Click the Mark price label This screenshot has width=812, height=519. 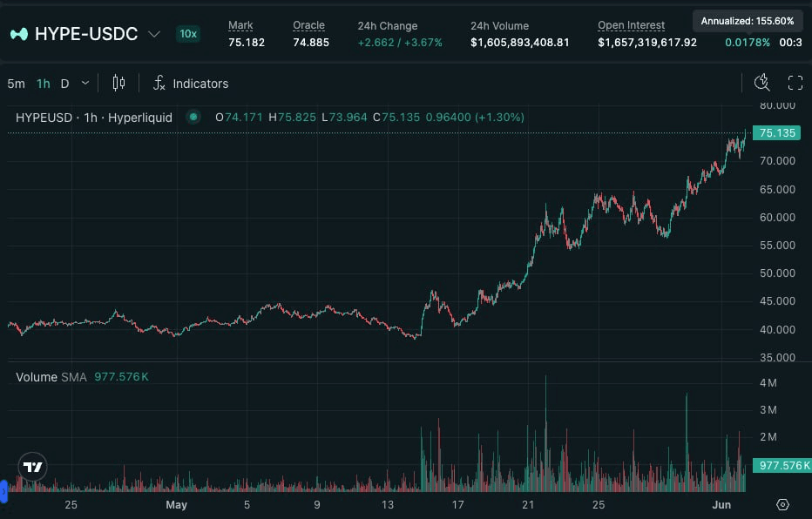click(240, 25)
